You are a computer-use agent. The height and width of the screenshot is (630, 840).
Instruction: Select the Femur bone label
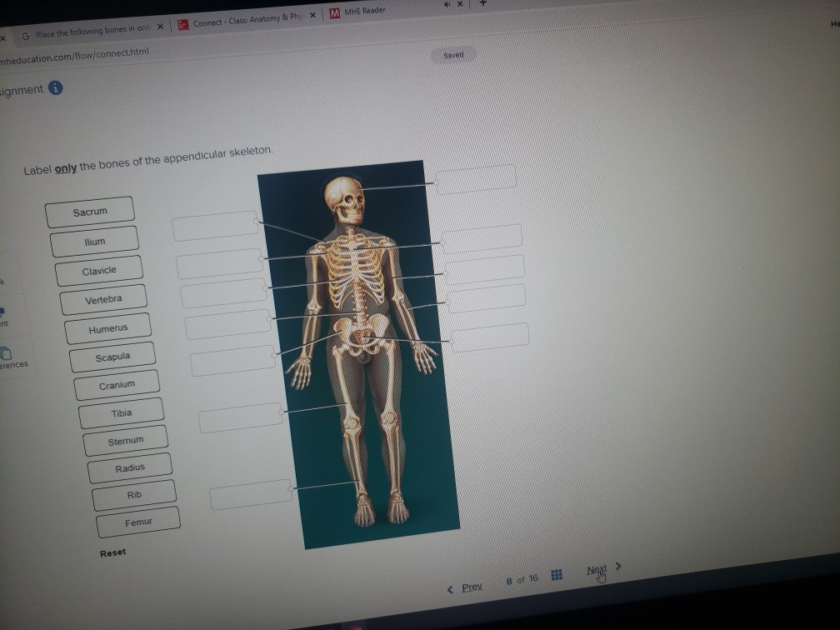[137, 521]
